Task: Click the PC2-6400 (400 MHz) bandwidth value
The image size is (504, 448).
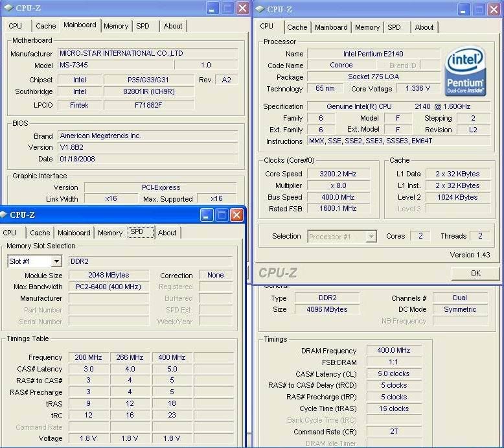Action: pyautogui.click(x=109, y=287)
